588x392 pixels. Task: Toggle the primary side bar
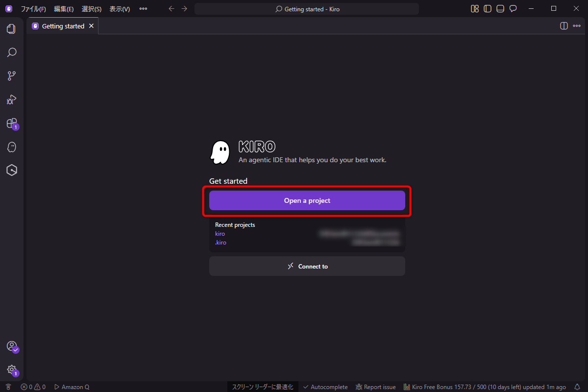(488, 9)
